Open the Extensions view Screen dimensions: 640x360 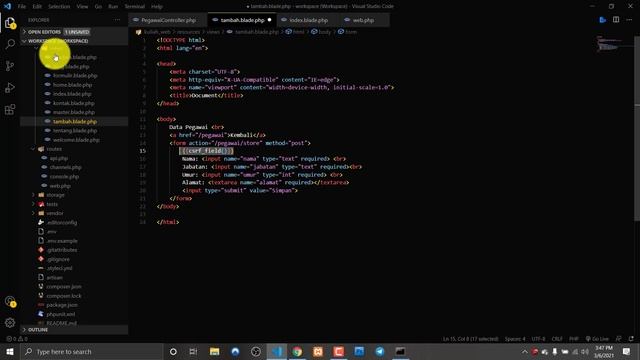10,109
